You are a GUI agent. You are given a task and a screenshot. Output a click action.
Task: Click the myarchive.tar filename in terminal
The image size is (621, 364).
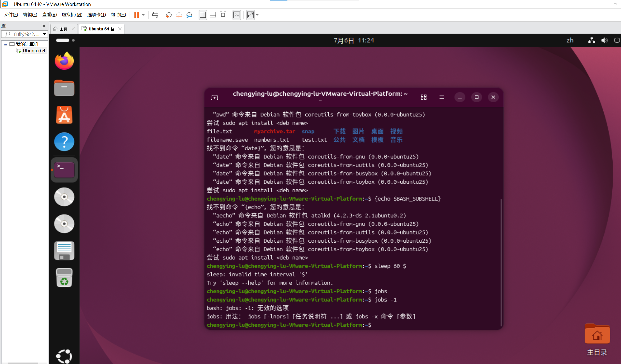(x=274, y=131)
